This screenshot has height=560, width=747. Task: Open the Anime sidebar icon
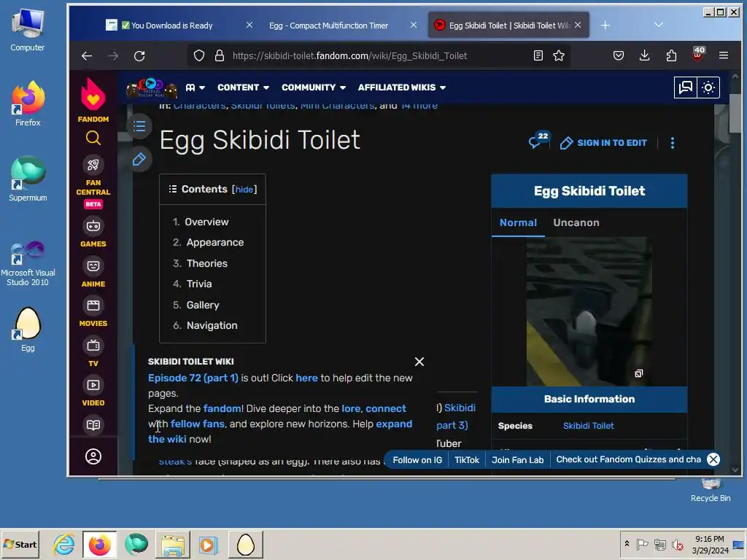coord(93,265)
